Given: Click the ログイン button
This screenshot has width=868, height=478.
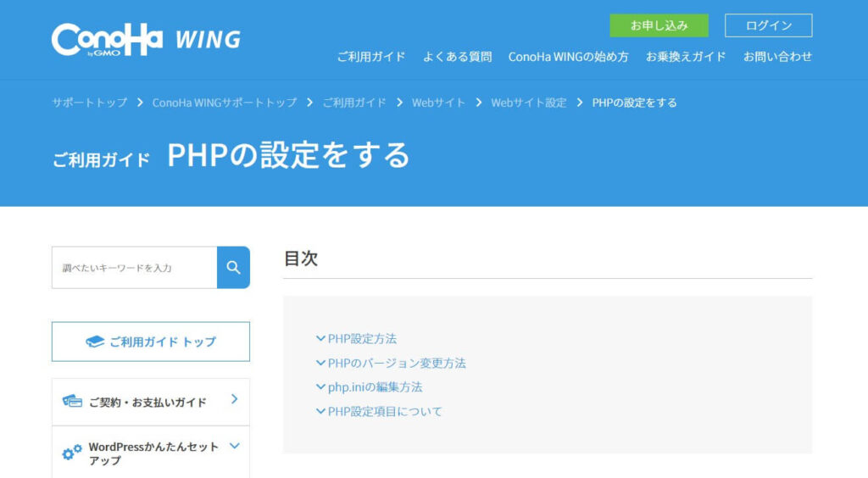Looking at the screenshot, I should pos(768,25).
